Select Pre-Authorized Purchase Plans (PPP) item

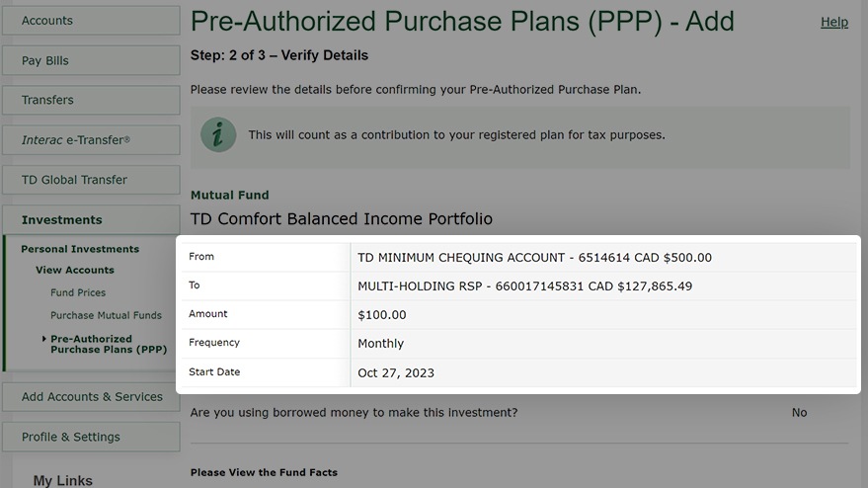pyautogui.click(x=109, y=344)
